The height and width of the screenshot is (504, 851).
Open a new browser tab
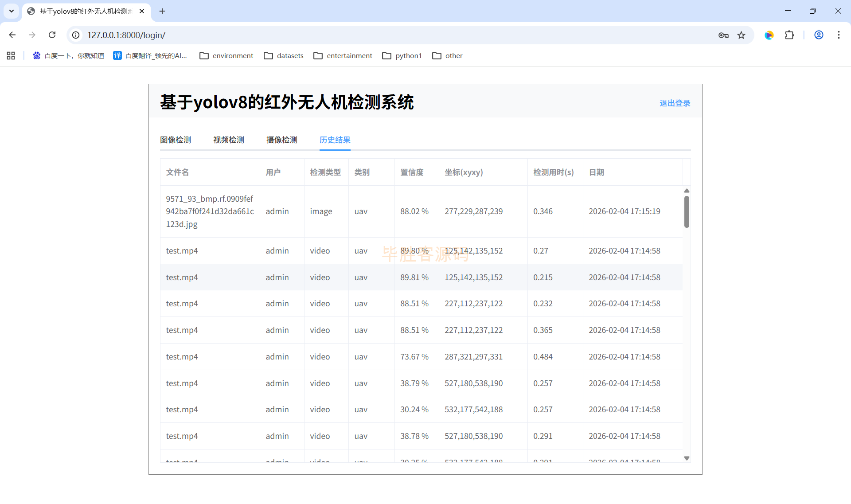click(x=162, y=11)
